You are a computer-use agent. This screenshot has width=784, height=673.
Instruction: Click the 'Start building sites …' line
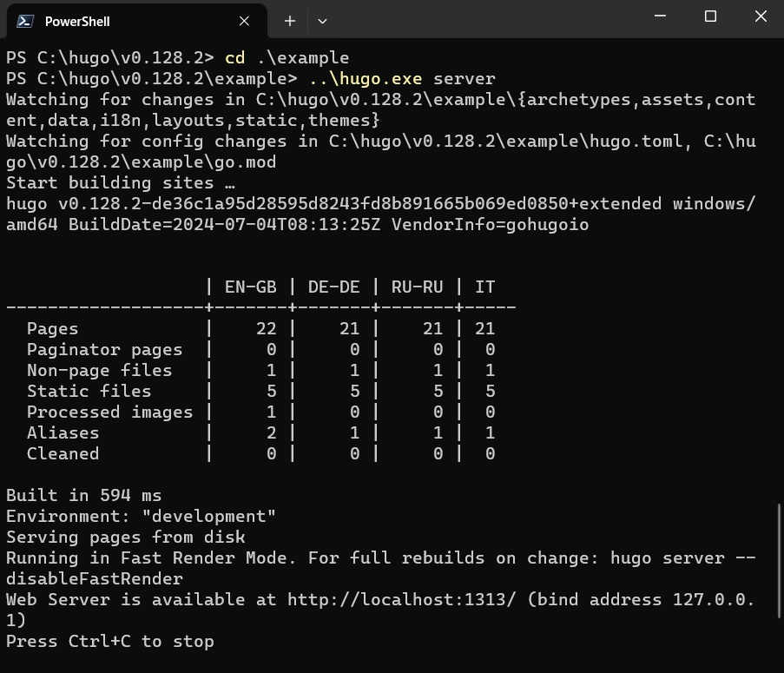click(x=121, y=183)
